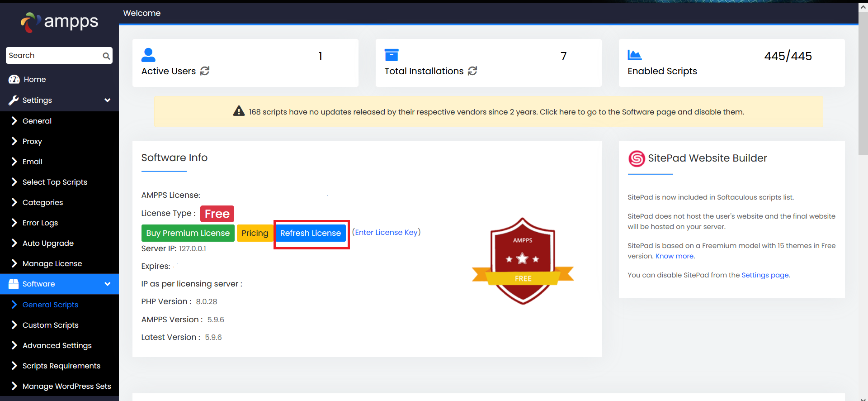
Task: Refresh the Total Installations count
Action: pos(472,71)
